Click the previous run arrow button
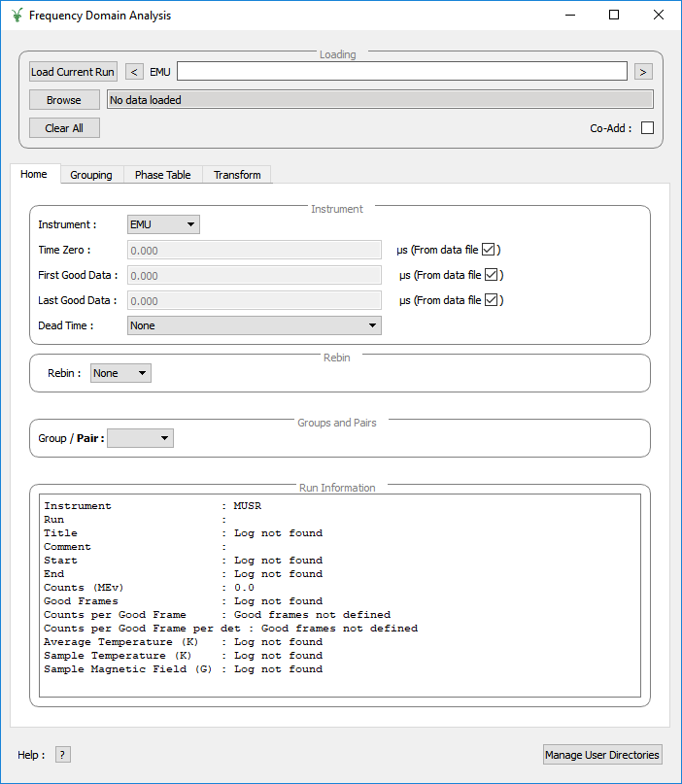 tap(135, 72)
